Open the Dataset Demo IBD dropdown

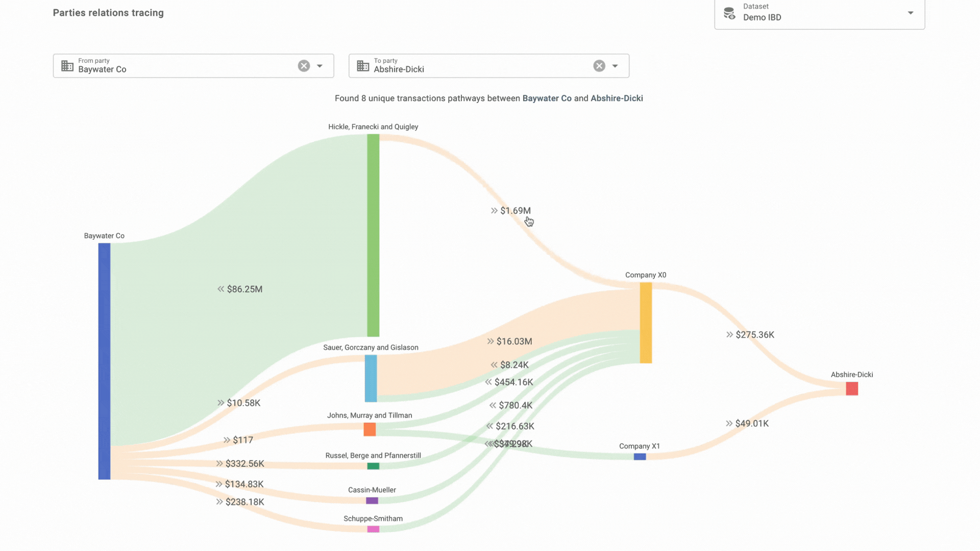click(910, 13)
